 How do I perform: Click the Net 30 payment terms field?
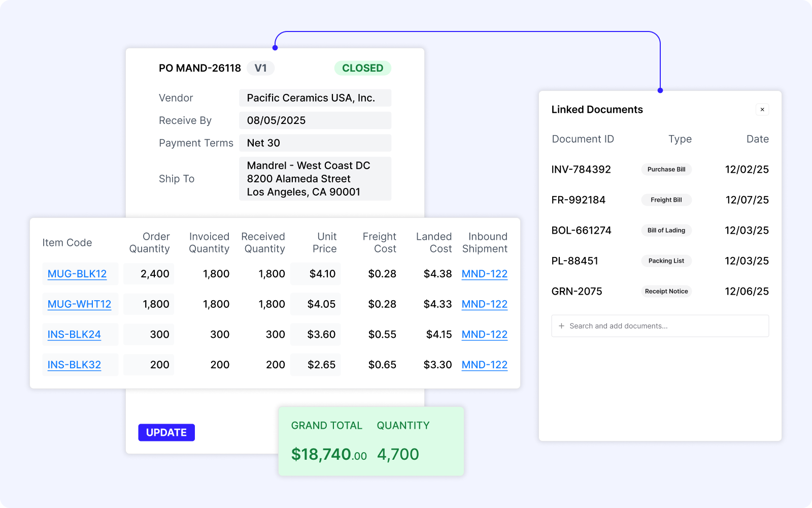pos(315,143)
